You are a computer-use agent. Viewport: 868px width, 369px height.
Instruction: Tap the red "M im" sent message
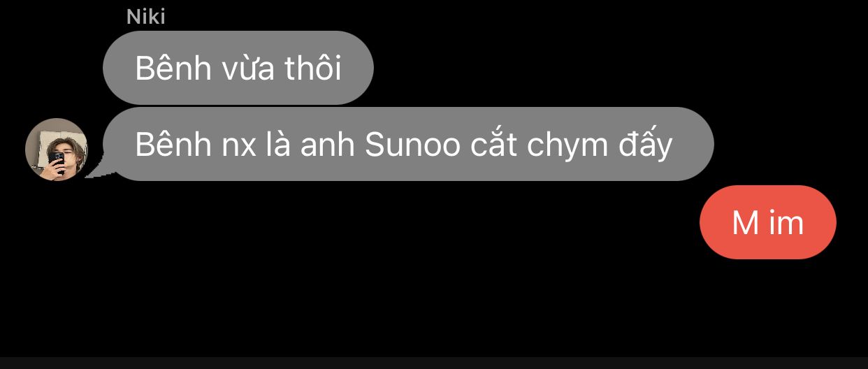point(768,222)
